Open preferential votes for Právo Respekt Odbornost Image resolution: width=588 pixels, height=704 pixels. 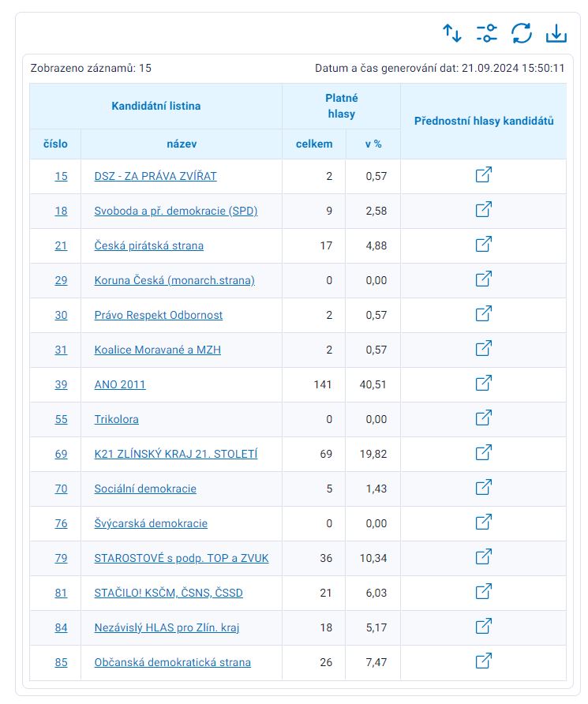pyautogui.click(x=483, y=313)
